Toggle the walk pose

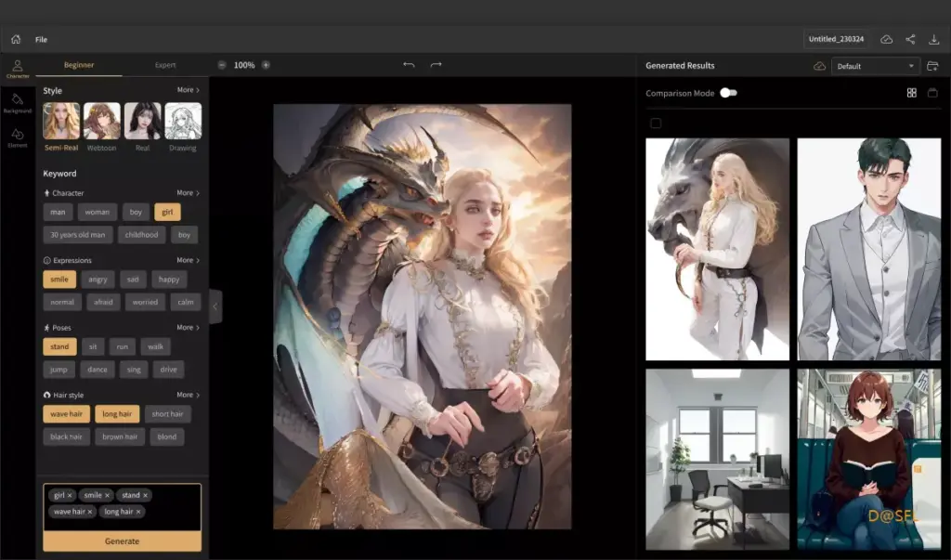coord(155,346)
